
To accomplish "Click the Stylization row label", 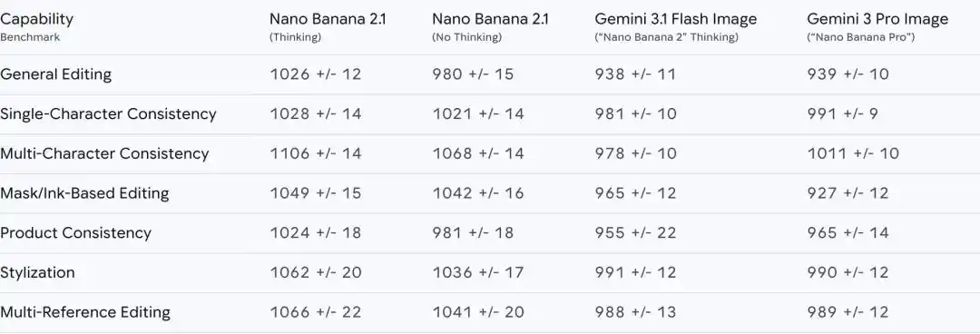I will [37, 272].
